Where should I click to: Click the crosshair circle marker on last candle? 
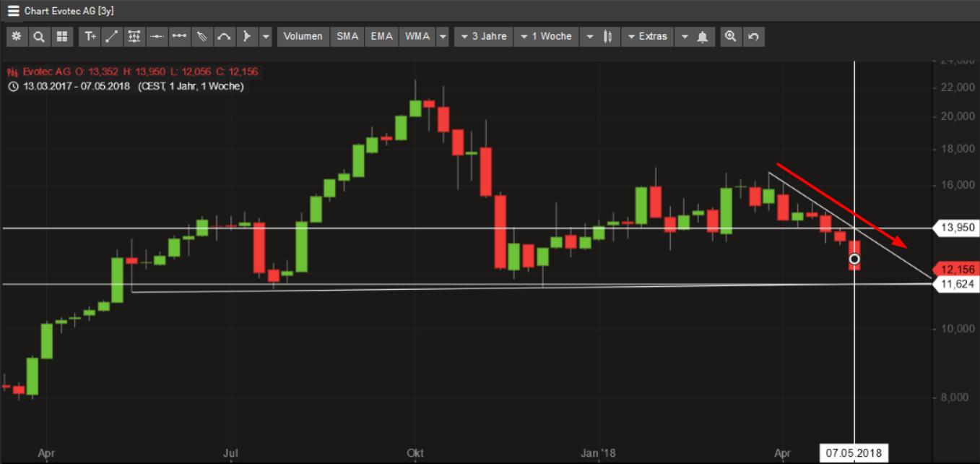[x=854, y=259]
